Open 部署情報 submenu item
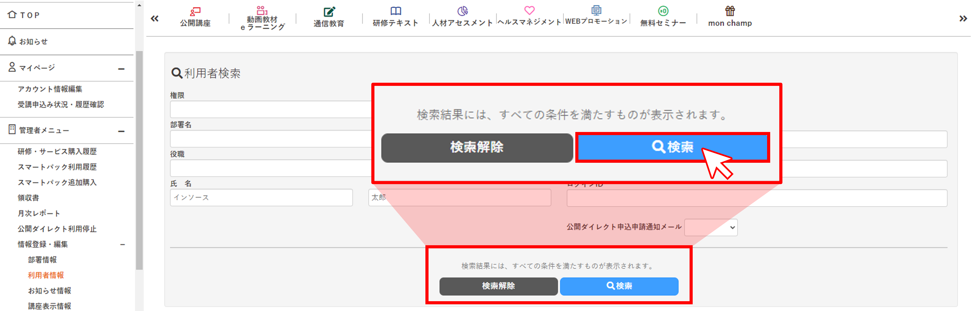This screenshot has height=311, width=980. (x=42, y=260)
